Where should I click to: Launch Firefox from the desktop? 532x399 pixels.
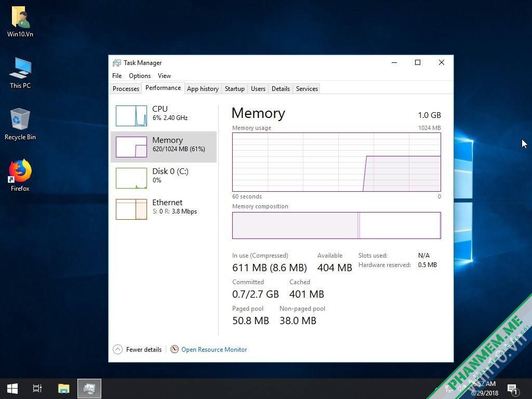20,176
